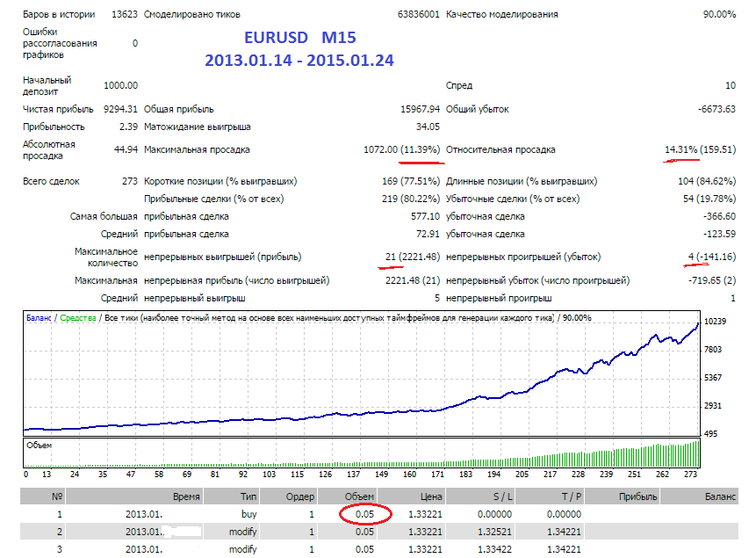756x558 pixels.
Task: Click T/P value 0.00000 in row 1
Action: coord(564,515)
